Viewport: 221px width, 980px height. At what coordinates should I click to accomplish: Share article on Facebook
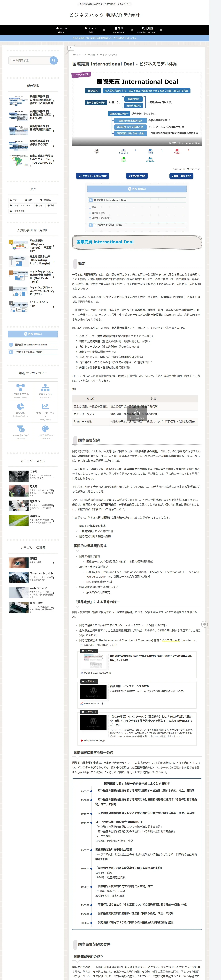coord(123,151)
